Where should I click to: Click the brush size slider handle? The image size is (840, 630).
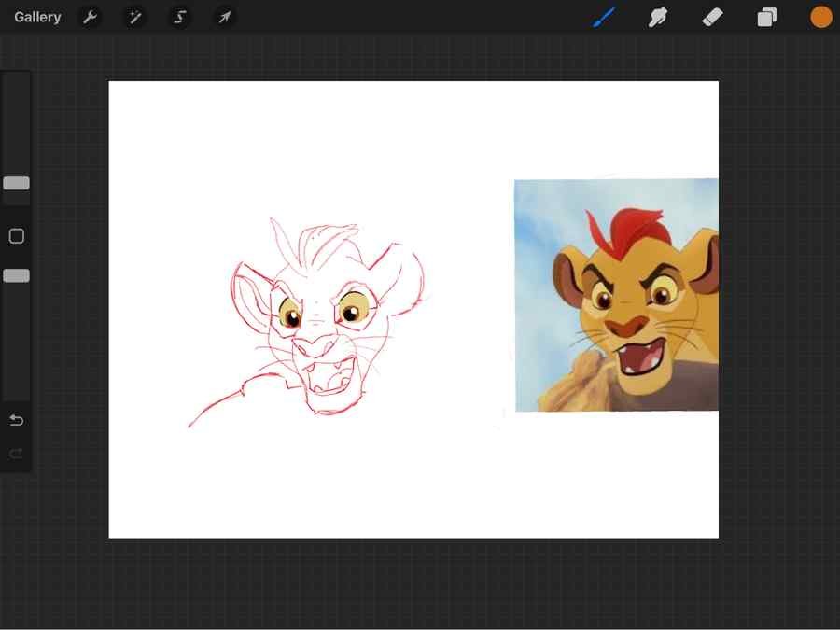coord(17,183)
